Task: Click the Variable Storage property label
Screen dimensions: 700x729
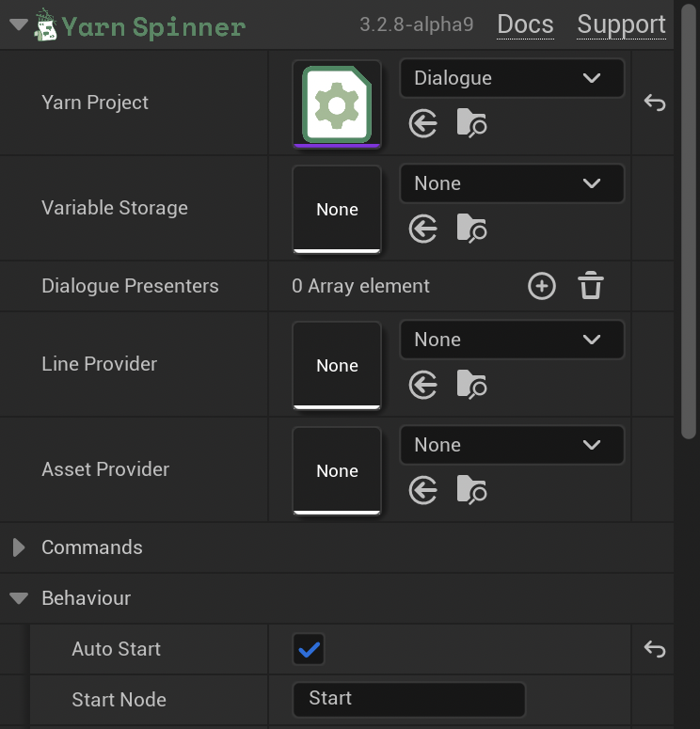Action: (x=115, y=208)
